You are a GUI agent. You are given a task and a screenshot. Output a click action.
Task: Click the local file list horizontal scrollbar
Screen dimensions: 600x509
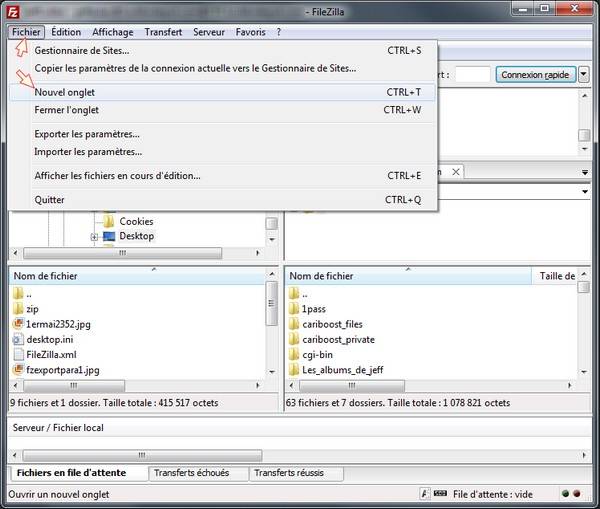pos(74,385)
